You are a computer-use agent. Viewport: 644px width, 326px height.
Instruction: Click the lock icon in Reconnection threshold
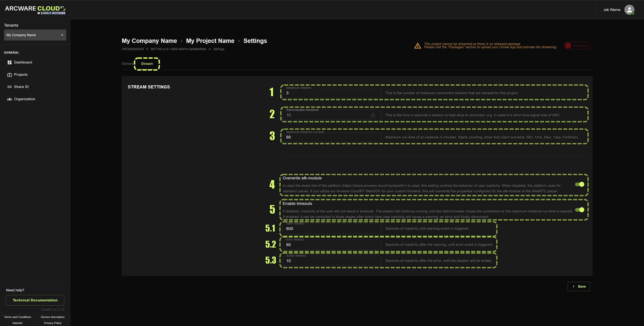(373, 115)
